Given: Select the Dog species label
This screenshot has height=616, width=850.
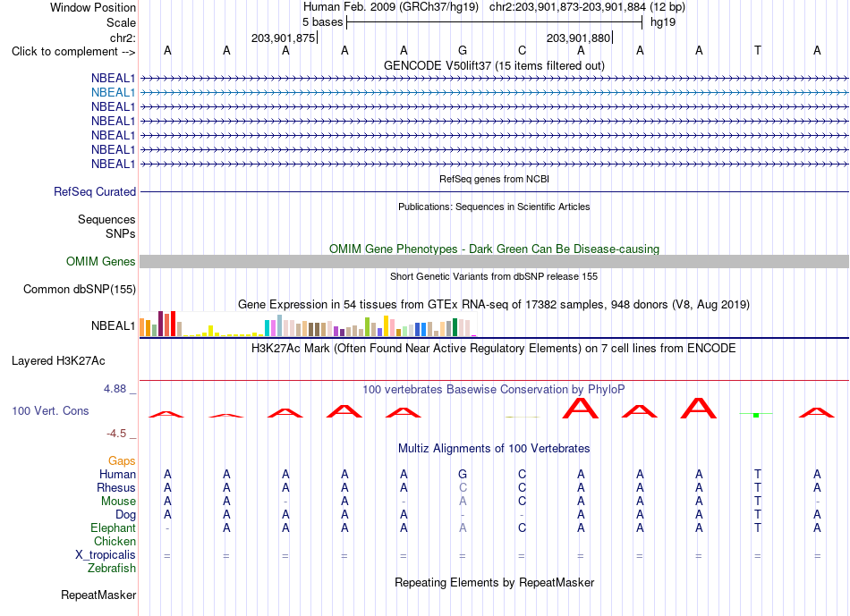Looking at the screenshot, I should click(x=125, y=515).
